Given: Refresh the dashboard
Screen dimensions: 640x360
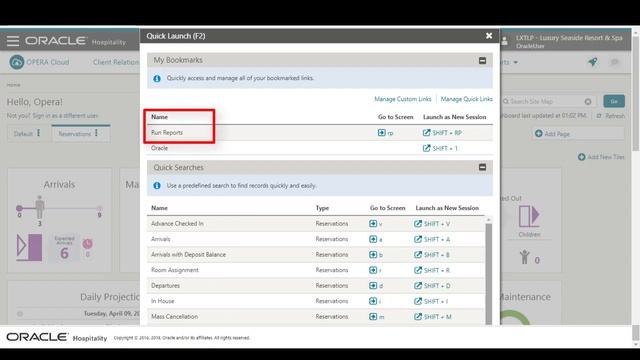Looking at the screenshot, I should (611, 116).
